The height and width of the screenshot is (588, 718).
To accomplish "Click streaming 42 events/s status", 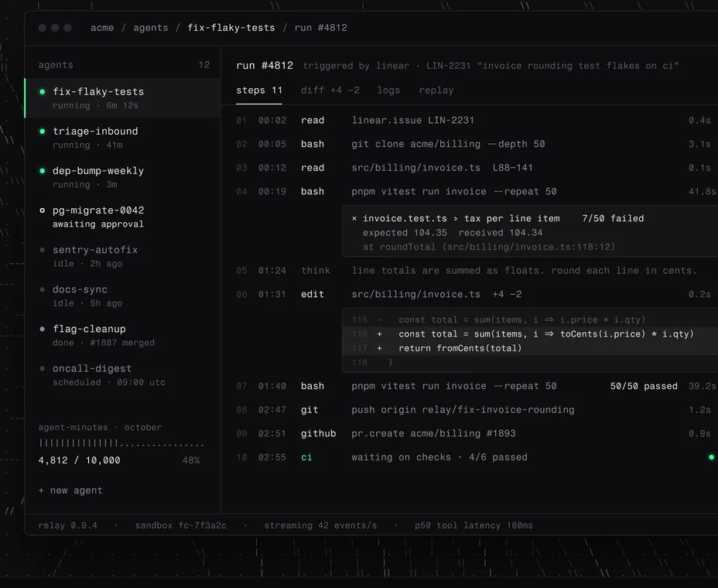I will coord(320,525).
